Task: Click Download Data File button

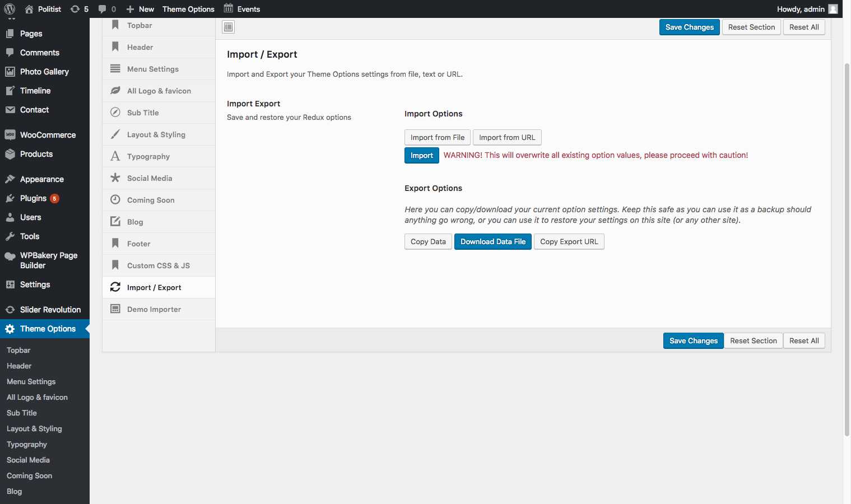Action: tap(493, 241)
